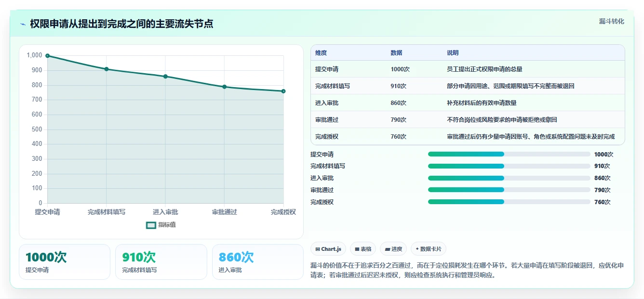The image size is (644, 299).
Task: Toggle the 指标值 legend in the chart
Action: click(161, 225)
